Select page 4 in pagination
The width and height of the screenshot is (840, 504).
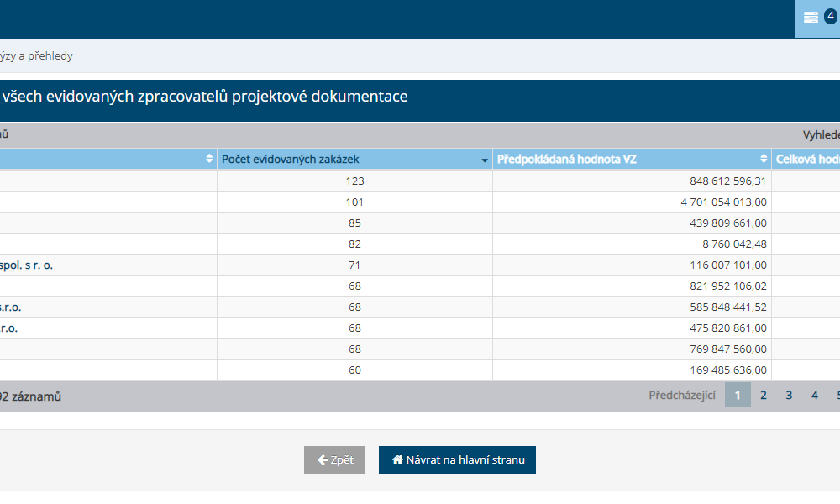(815, 395)
